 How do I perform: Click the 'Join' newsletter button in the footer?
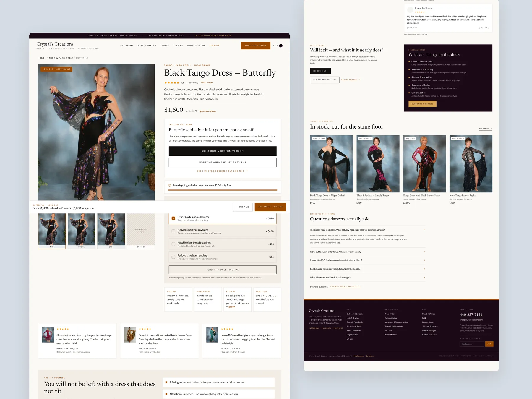(x=489, y=344)
